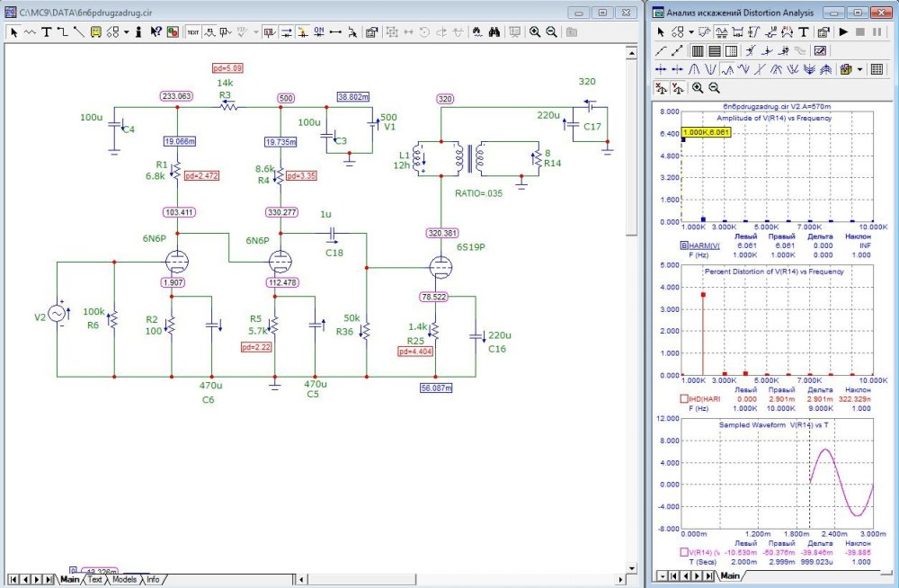Run the distortion analysis with Play
The width and height of the screenshot is (899, 588).
coord(843,31)
